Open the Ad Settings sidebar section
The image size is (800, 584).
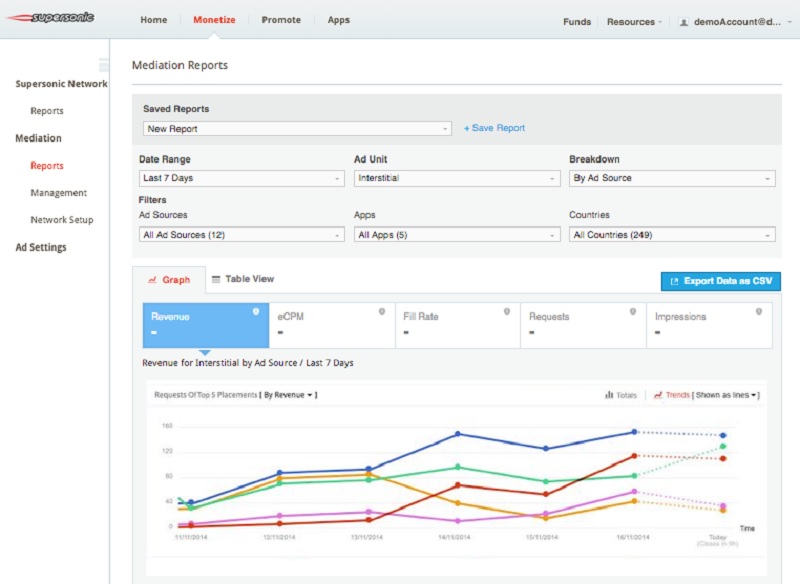(41, 247)
